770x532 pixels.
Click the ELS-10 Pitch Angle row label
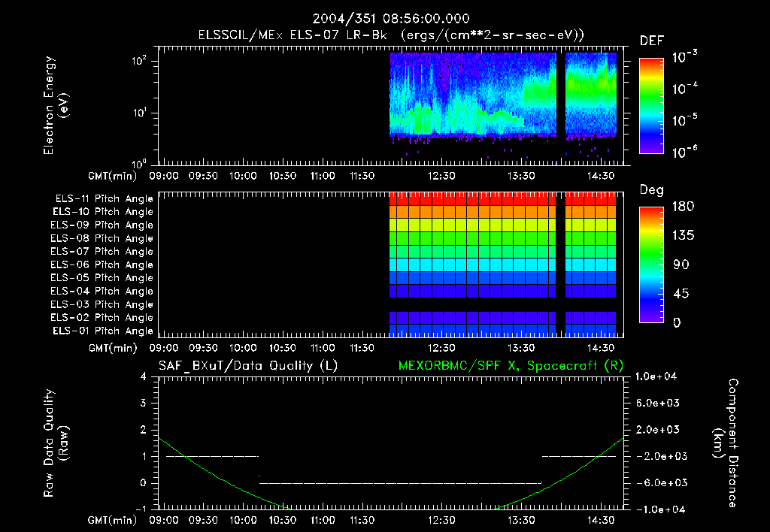tap(103, 212)
